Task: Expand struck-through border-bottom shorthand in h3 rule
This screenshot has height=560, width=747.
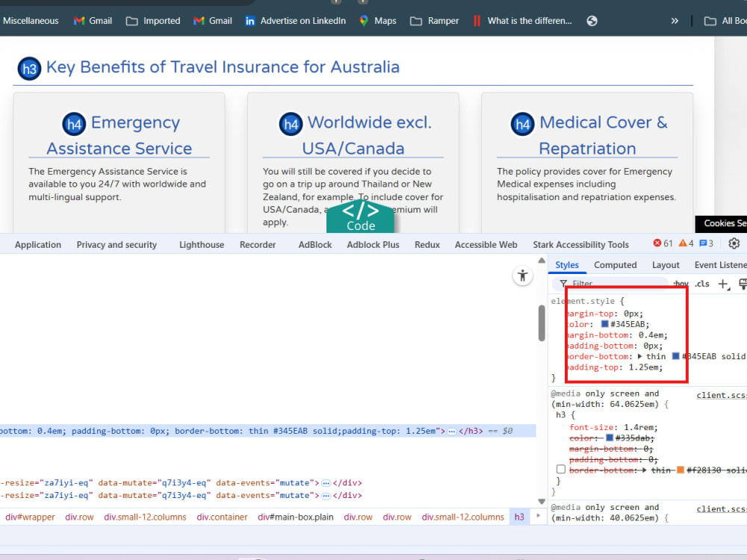Action: [x=644, y=470]
